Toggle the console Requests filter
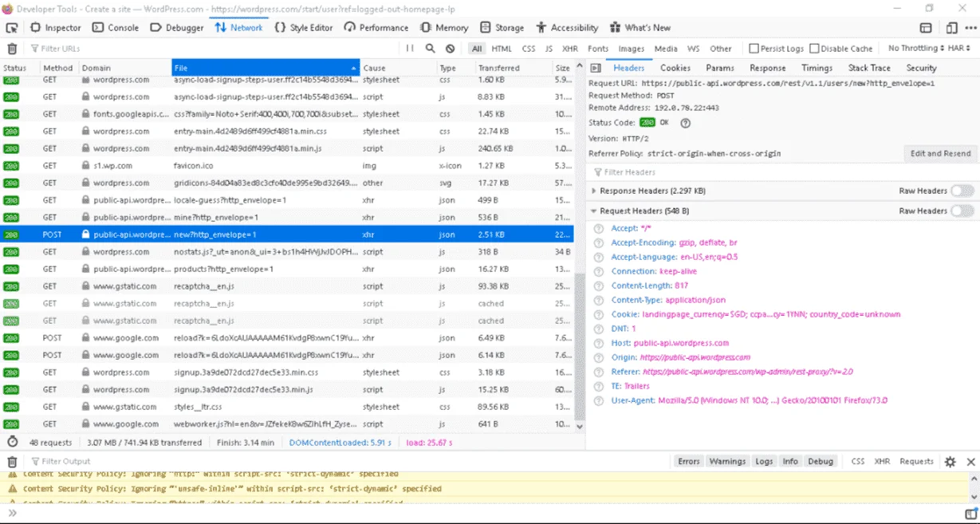The height and width of the screenshot is (524, 980). click(x=916, y=461)
